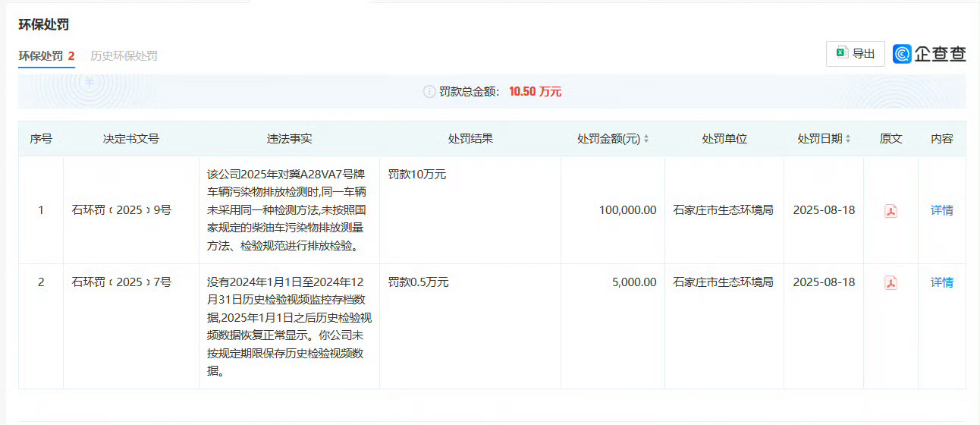Click the amount 100,000.00

628,210
